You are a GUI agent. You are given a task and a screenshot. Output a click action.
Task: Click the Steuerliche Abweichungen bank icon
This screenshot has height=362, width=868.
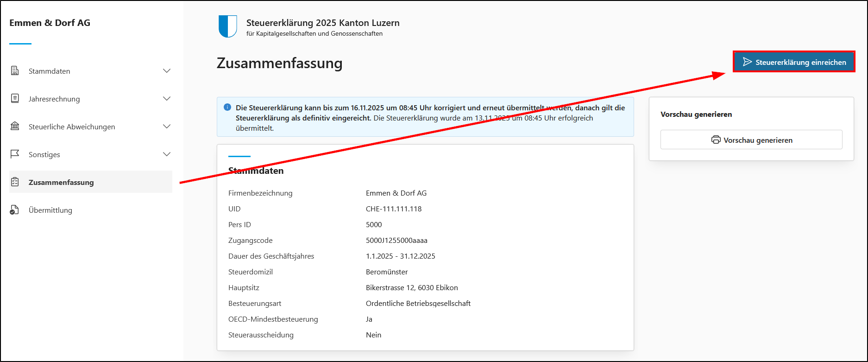click(15, 127)
